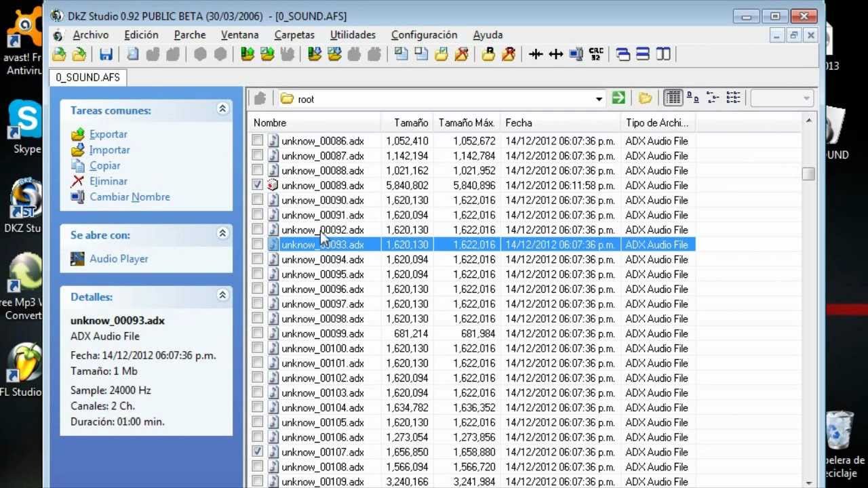Open the Edición menu
868x488 pixels.
pos(141,35)
